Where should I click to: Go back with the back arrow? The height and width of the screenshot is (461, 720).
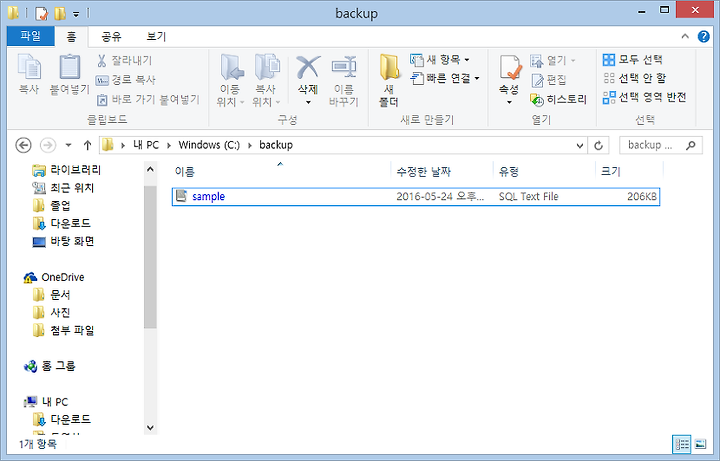[23, 145]
